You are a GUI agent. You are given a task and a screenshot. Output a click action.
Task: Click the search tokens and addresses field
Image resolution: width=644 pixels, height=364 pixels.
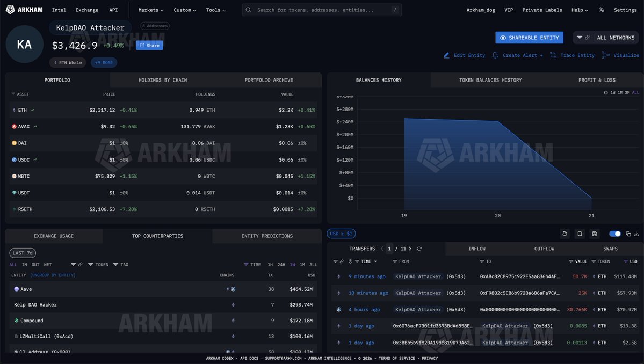tap(321, 10)
